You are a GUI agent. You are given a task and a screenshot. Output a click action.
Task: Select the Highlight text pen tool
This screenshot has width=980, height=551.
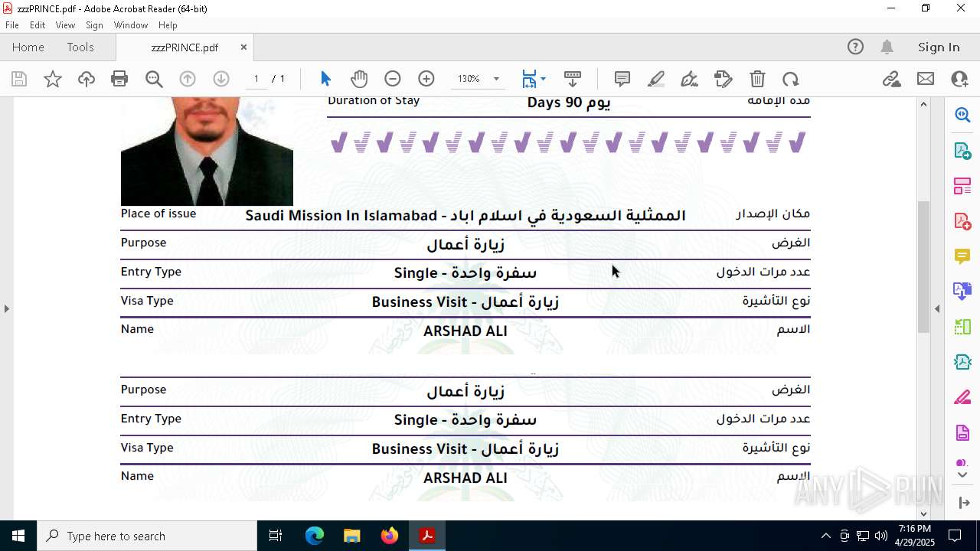click(656, 79)
